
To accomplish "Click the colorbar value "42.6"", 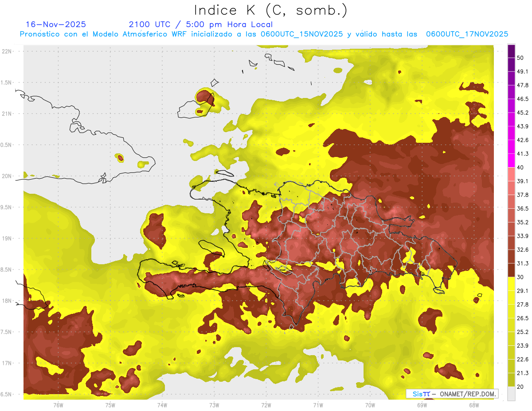I will (522, 140).
